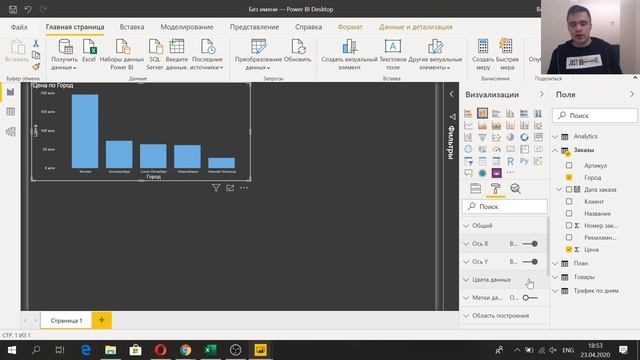The height and width of the screenshot is (360, 640).
Task: Uncheck the Цена field
Action: (x=569, y=249)
